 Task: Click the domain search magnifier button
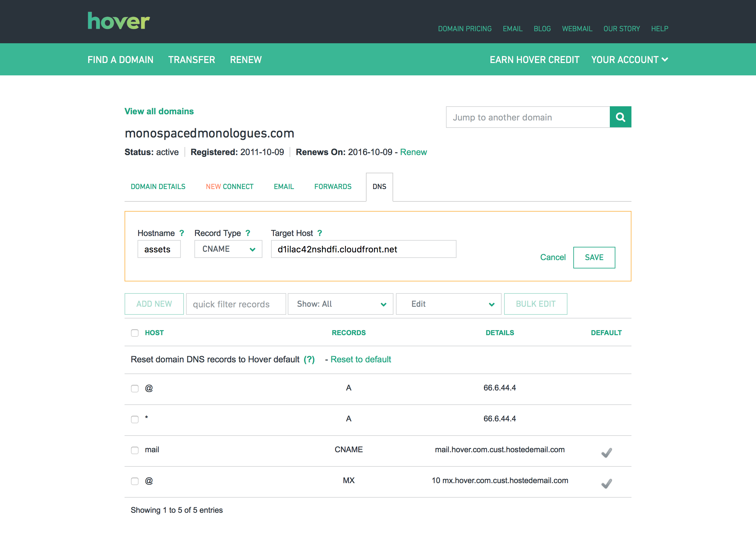click(620, 117)
